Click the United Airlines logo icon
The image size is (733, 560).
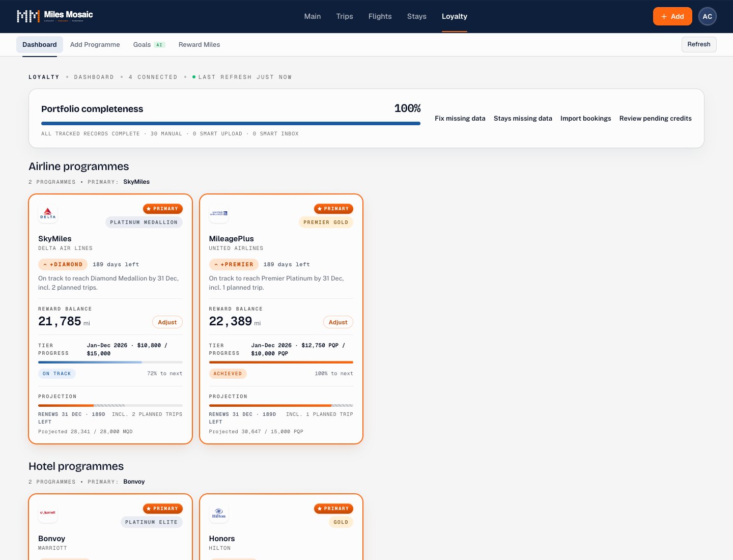point(219,214)
